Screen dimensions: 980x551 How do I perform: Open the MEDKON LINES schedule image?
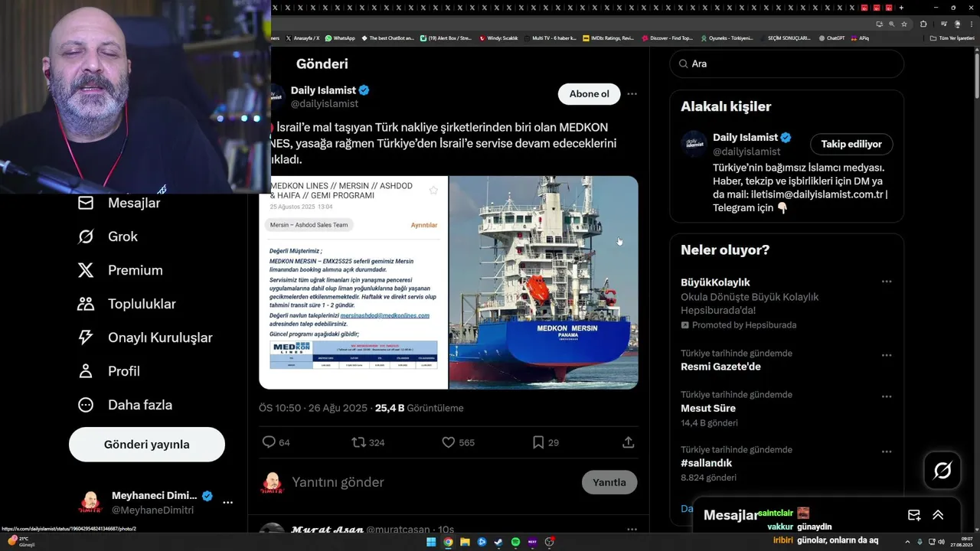pos(354,283)
